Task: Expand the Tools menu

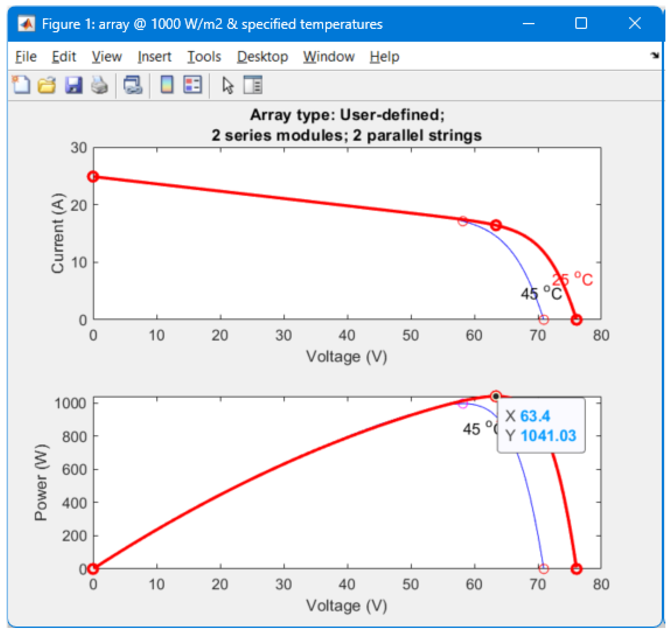Action: 204,56
